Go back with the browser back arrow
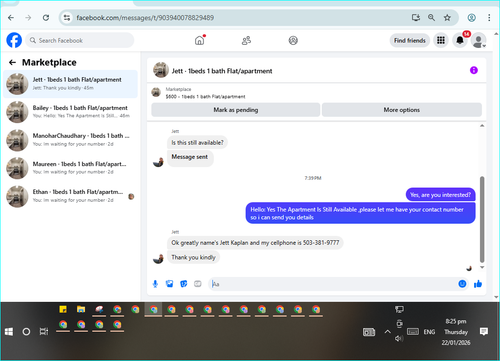The image size is (500, 361). (x=11, y=18)
